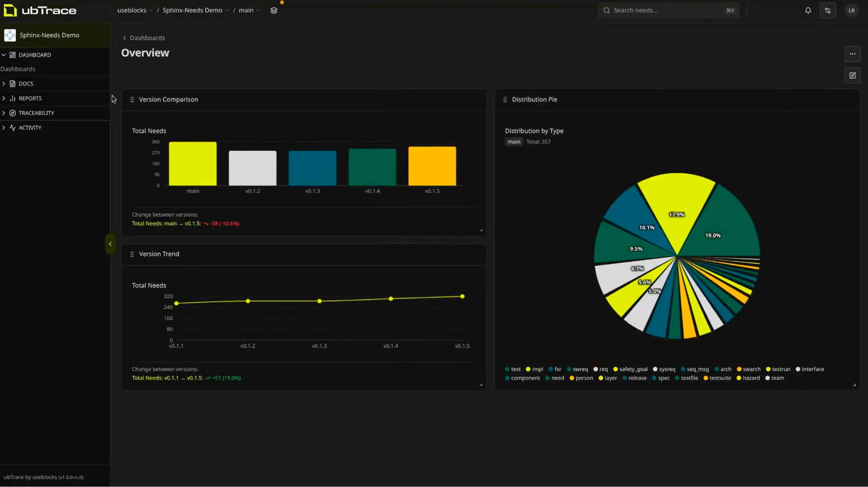Toggle the test legend item in pie
The width and height of the screenshot is (868, 487).
coord(512,369)
